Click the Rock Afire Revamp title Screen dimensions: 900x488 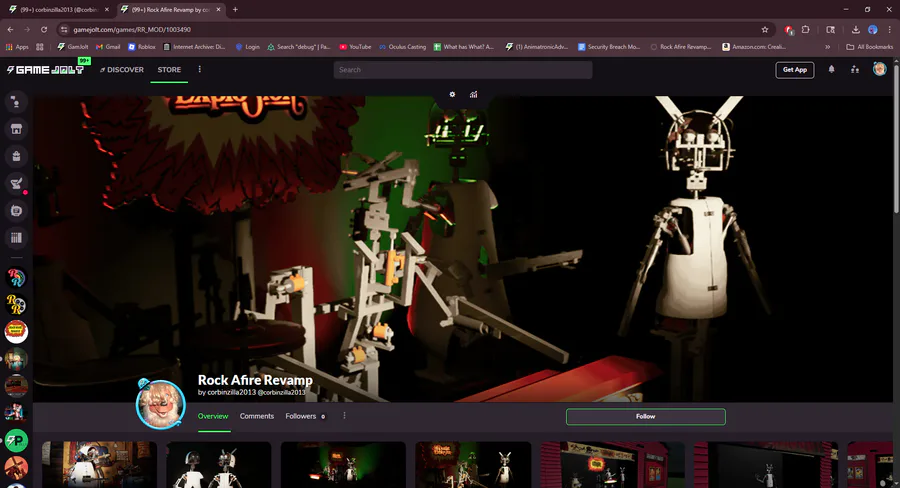pyautogui.click(x=255, y=380)
